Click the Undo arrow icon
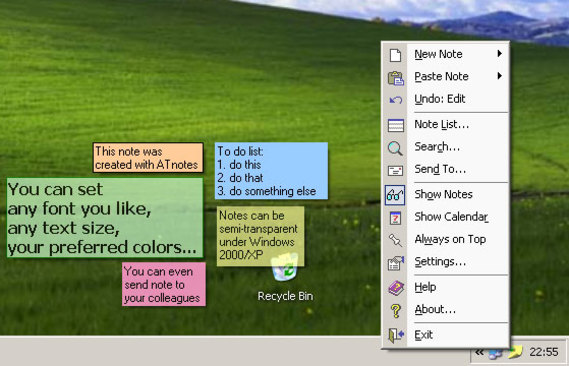Image resolution: width=569 pixels, height=366 pixels. pos(396,100)
